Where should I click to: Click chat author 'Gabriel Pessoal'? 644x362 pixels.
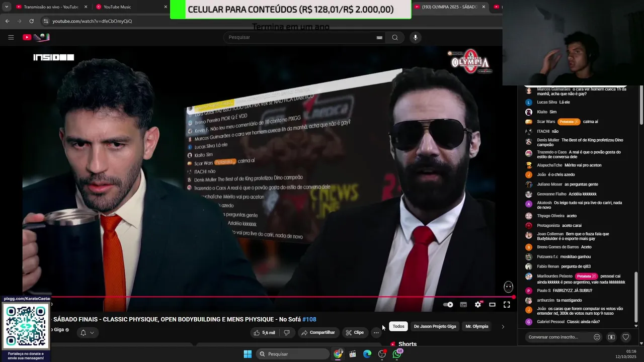click(550, 322)
